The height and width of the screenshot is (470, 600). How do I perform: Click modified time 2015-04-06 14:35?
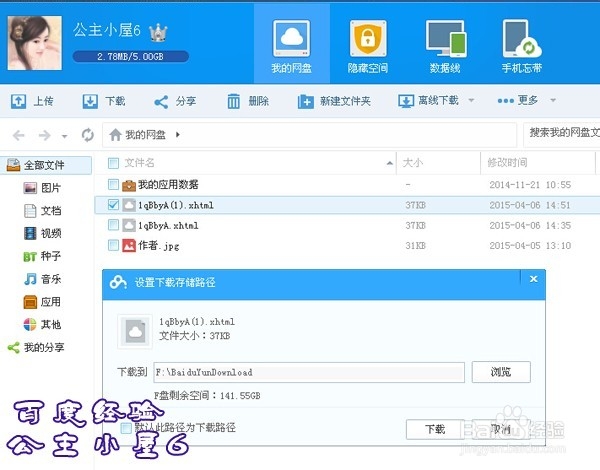click(530, 225)
